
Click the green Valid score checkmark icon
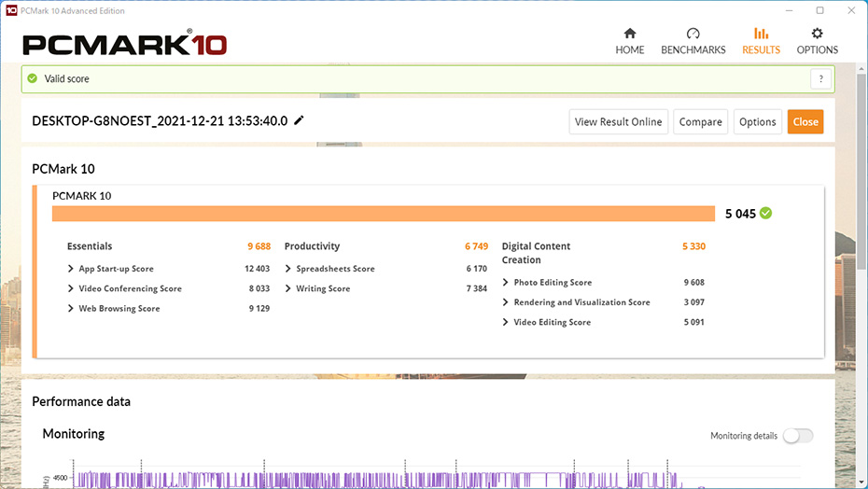(x=33, y=78)
